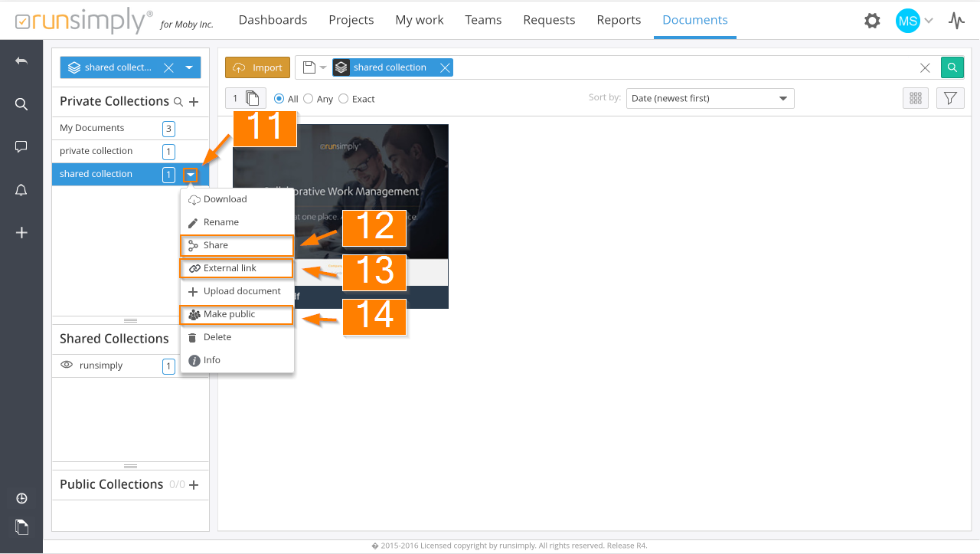The width and height of the screenshot is (980, 554).
Task: Click the add icon beside Private Collections
Action: pyautogui.click(x=194, y=102)
